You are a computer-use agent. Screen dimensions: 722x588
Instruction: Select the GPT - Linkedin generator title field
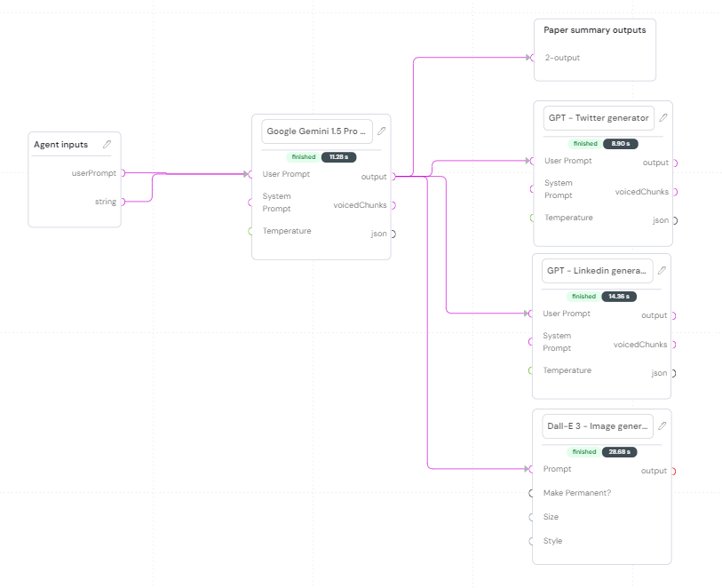point(597,271)
